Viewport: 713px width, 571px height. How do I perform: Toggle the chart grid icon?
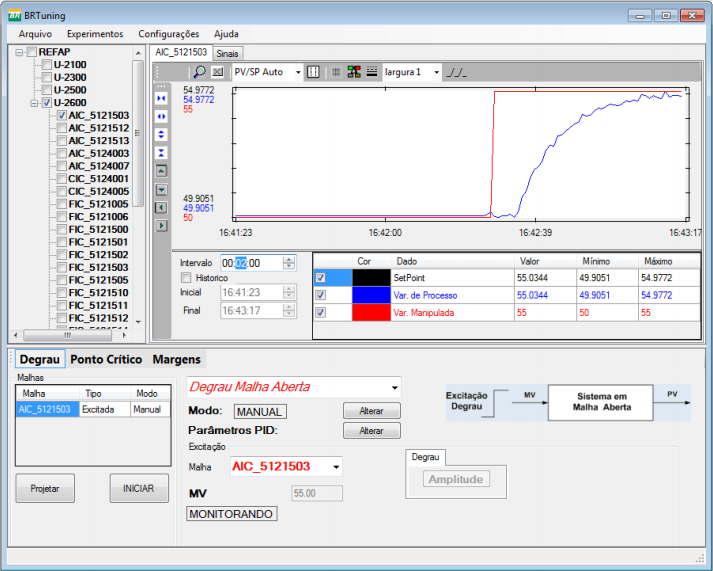pyautogui.click(x=336, y=72)
